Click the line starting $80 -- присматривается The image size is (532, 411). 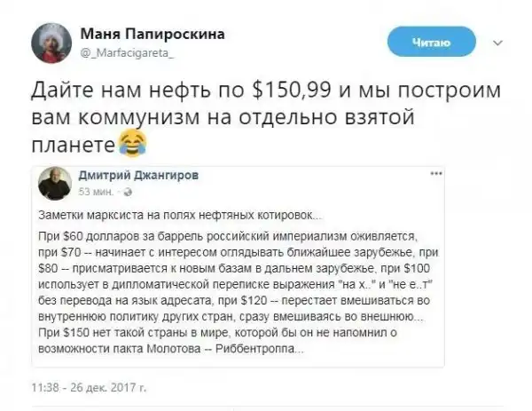[x=234, y=268]
